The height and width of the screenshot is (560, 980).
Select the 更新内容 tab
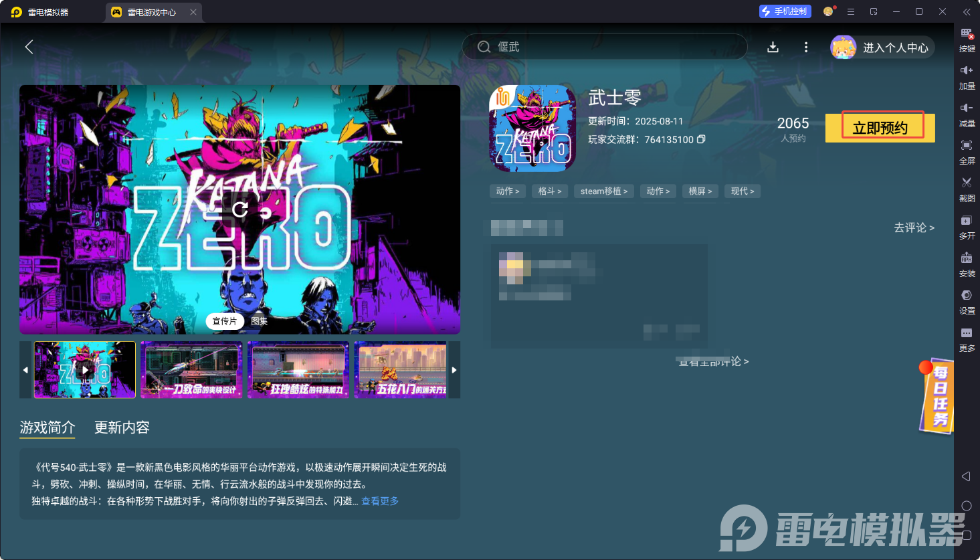[122, 428]
